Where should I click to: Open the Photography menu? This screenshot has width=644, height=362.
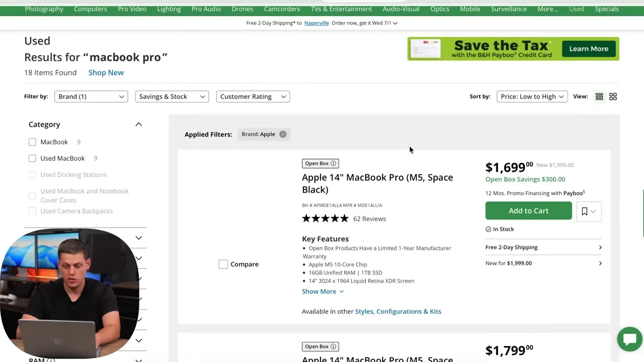click(x=44, y=9)
